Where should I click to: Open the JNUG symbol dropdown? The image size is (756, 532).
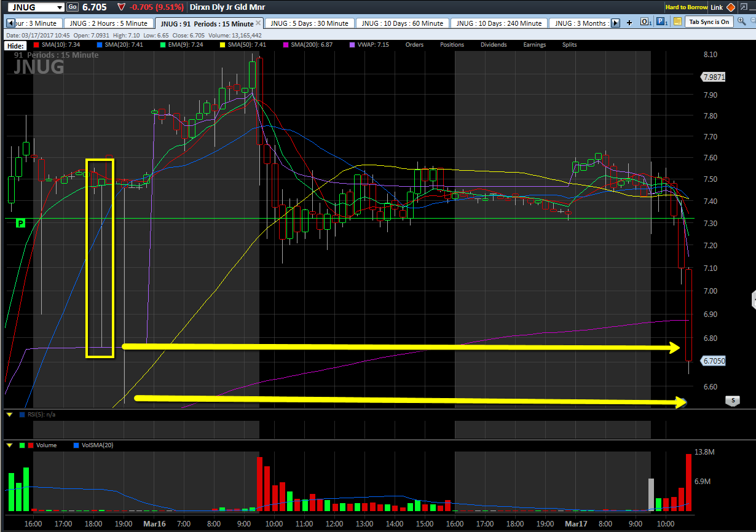(x=60, y=7)
